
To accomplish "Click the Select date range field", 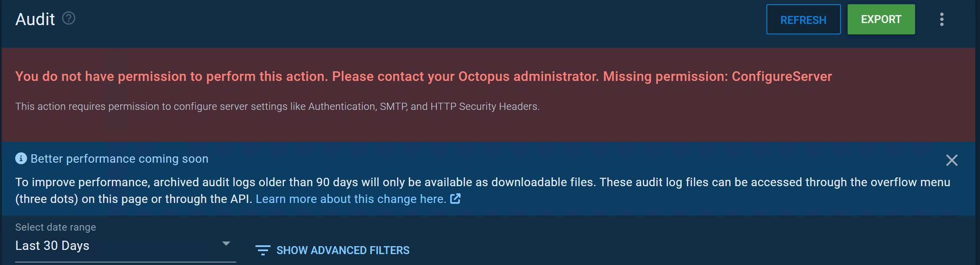I will [x=55, y=227].
